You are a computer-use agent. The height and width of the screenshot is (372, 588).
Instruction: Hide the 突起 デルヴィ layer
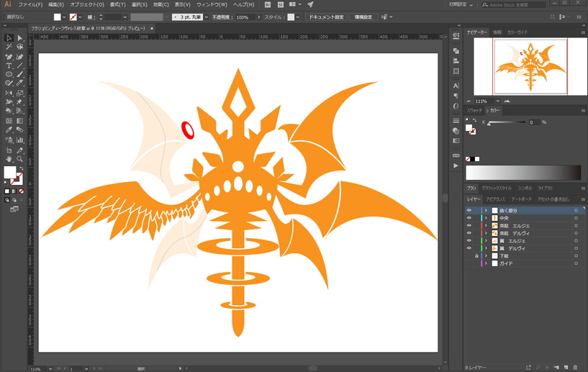(x=469, y=233)
